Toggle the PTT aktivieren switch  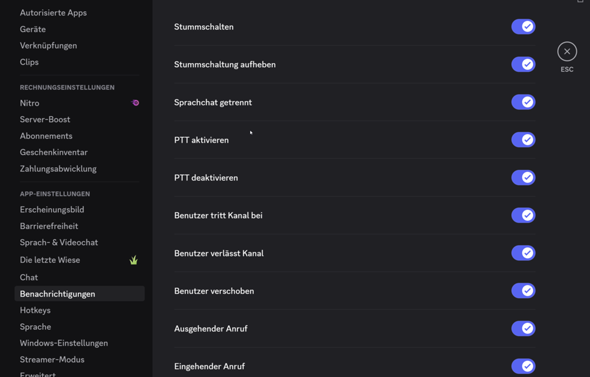click(523, 140)
